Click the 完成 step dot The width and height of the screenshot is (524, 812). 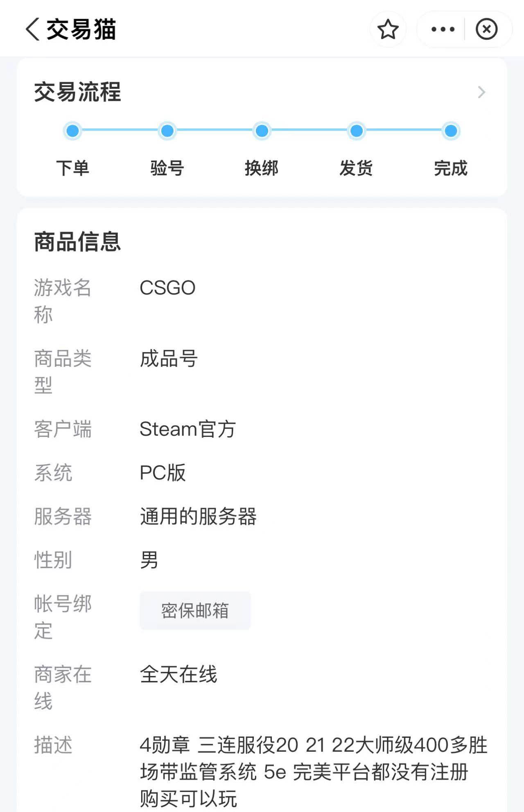[451, 131]
